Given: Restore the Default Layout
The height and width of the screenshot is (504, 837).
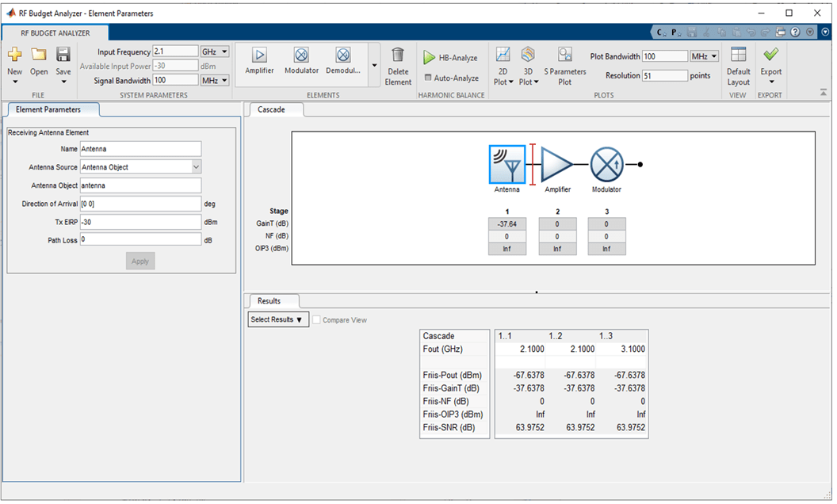Looking at the screenshot, I should point(738,66).
